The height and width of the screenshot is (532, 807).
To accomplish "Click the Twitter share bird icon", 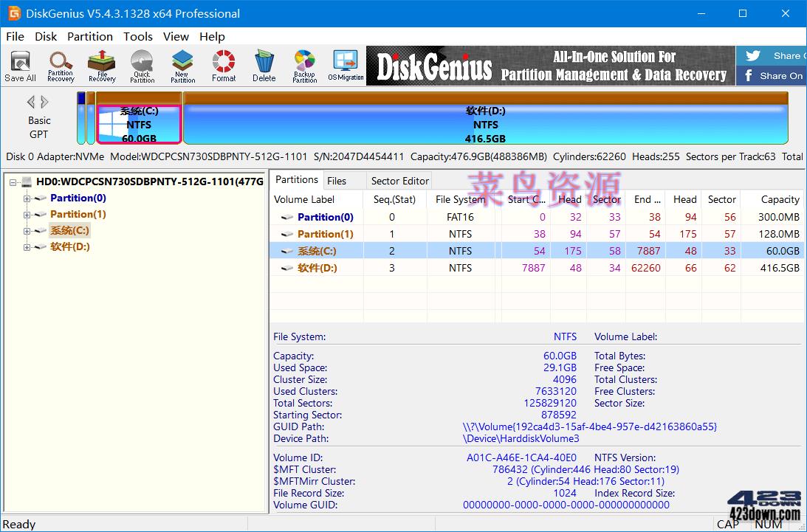I will [x=754, y=55].
